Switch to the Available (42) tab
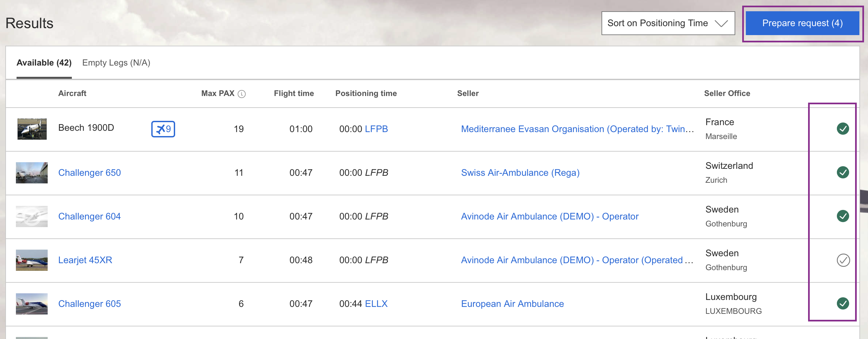Screen dimensions: 868x339 44,63
